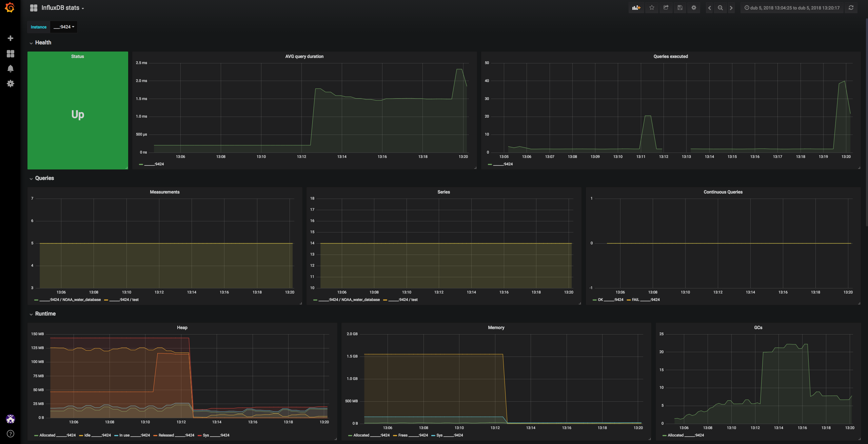Open the Dashboards grid icon in sidebar

tap(11, 54)
